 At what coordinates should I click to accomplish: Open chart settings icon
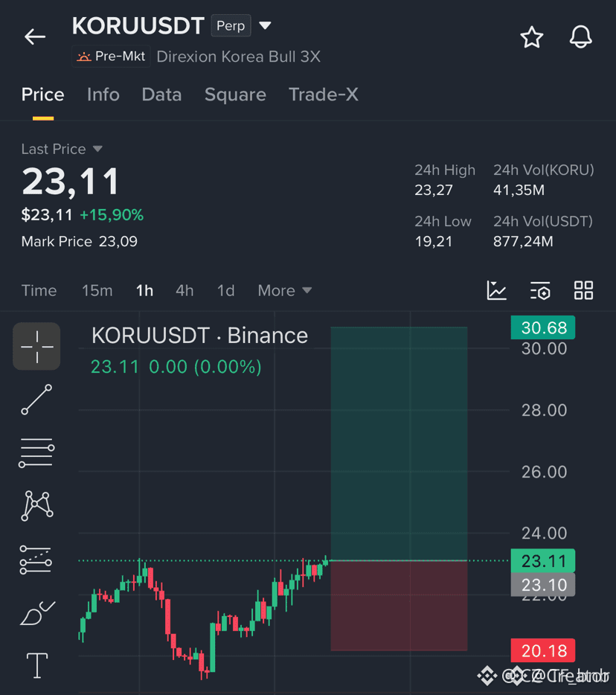[540, 290]
